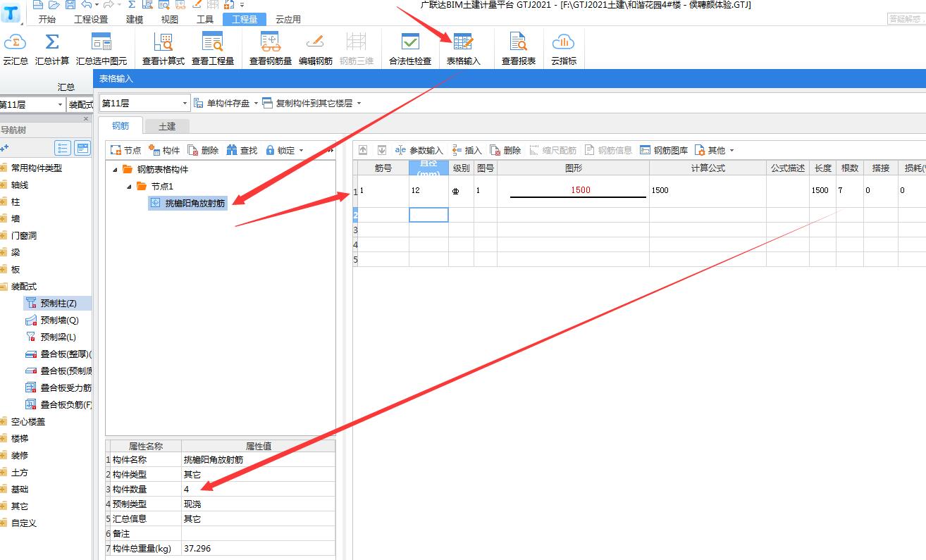Run 汇总计算 sigma calculation
The image size is (926, 560).
point(52,48)
